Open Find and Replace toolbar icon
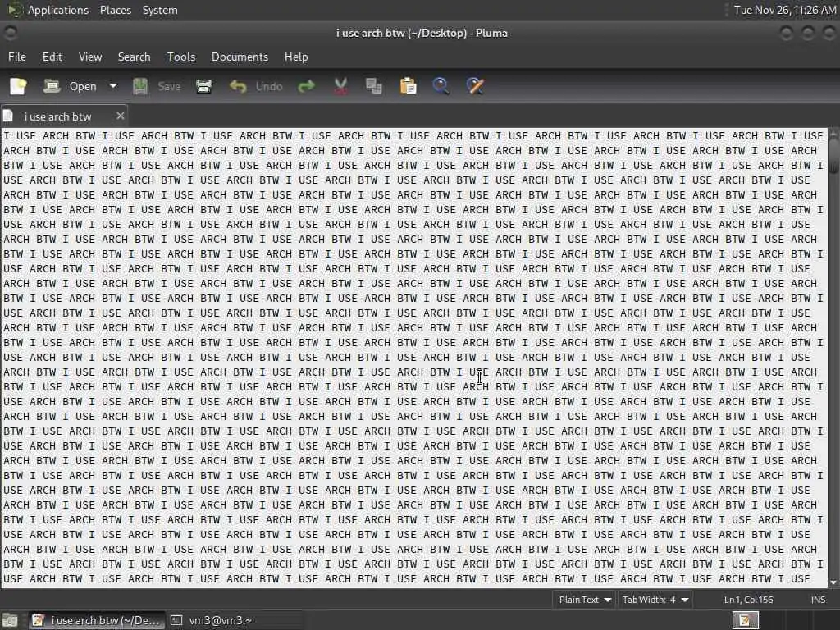Viewport: 840px width, 630px height. pyautogui.click(x=475, y=86)
